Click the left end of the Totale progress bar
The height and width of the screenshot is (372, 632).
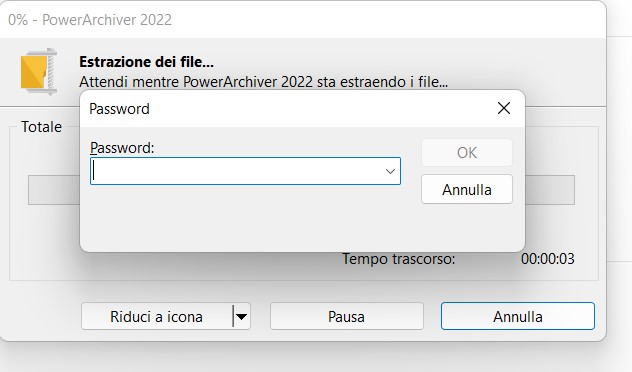(54, 190)
